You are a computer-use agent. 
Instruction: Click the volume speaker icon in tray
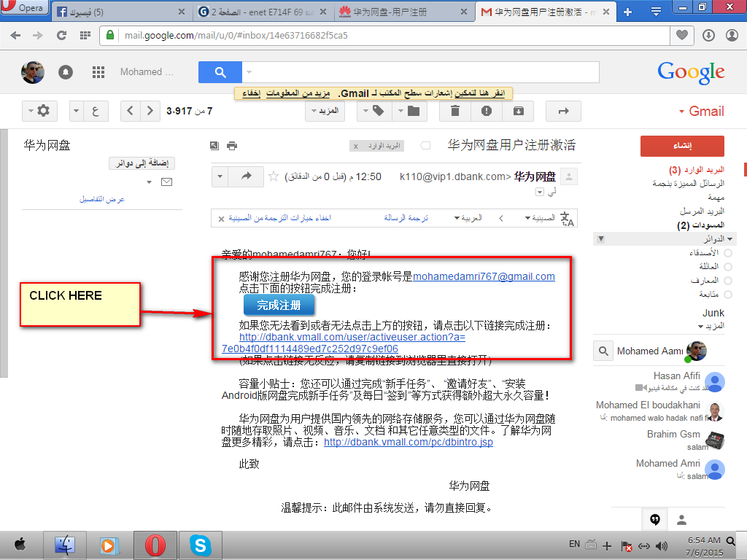pos(661,545)
